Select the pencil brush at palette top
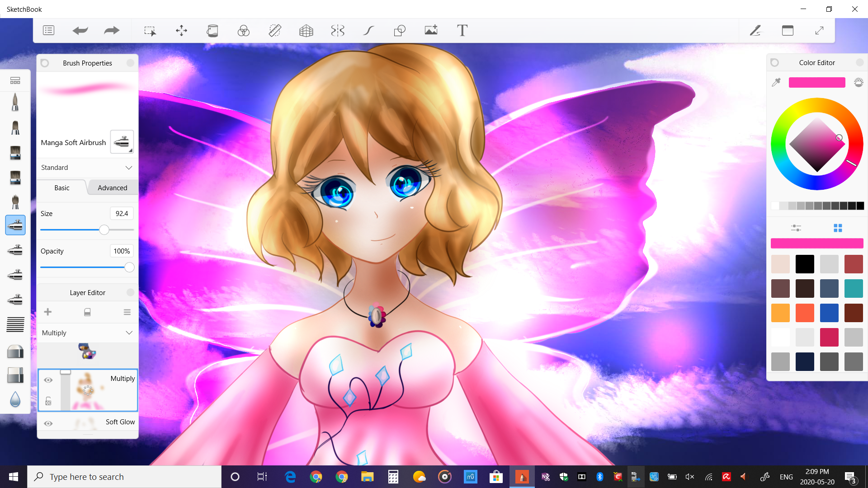 (x=15, y=102)
